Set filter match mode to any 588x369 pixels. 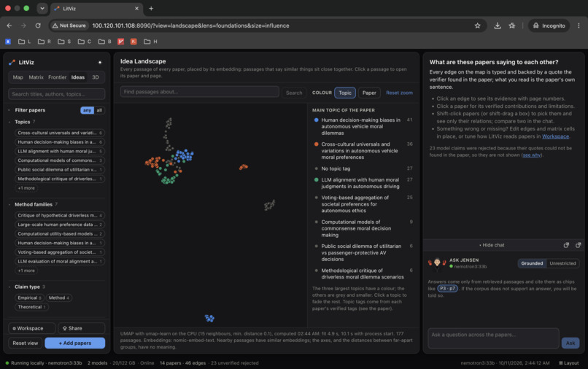(x=87, y=110)
